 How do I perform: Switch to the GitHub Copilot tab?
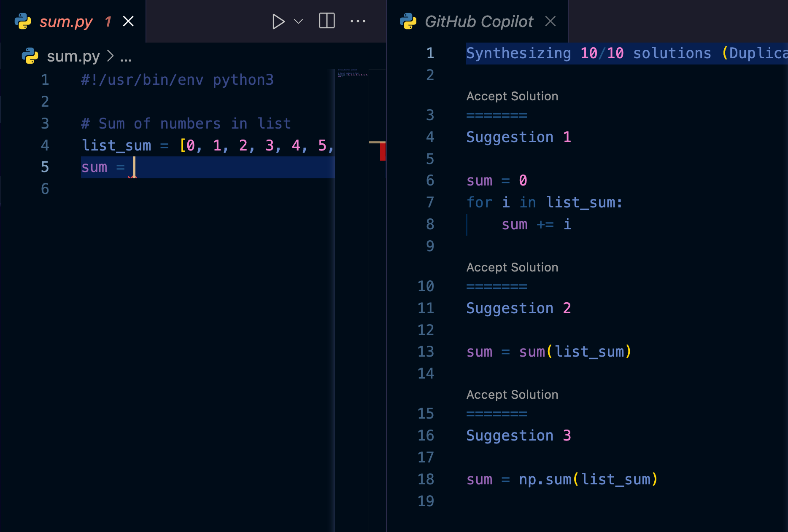(x=479, y=21)
